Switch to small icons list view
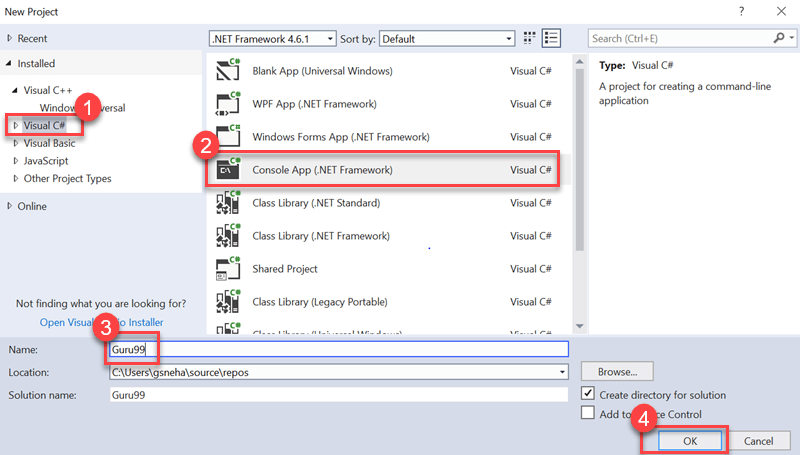The image size is (800, 455). [551, 38]
